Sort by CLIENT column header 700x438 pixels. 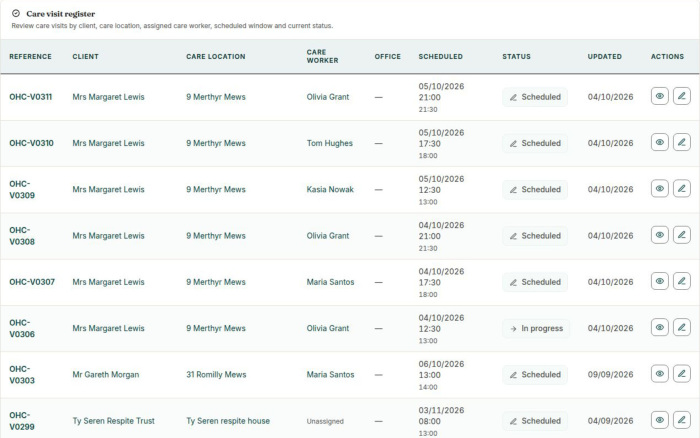(x=85, y=57)
